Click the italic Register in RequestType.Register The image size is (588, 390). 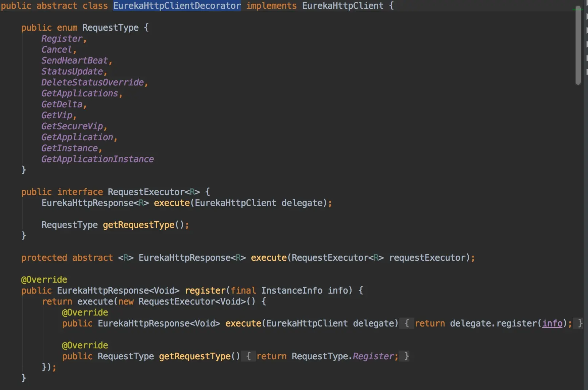coord(374,356)
